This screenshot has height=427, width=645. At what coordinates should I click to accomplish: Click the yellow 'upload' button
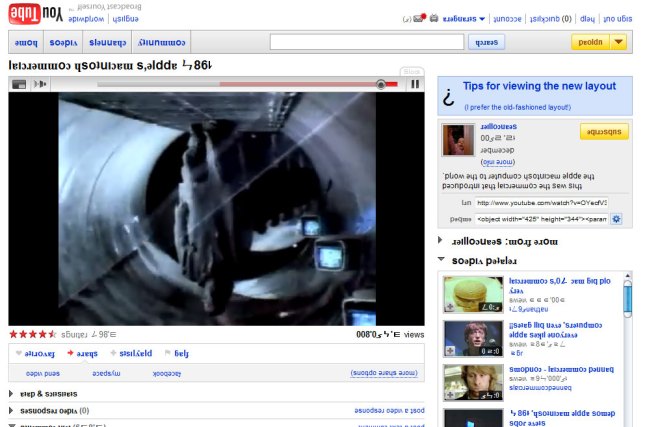click(590, 42)
